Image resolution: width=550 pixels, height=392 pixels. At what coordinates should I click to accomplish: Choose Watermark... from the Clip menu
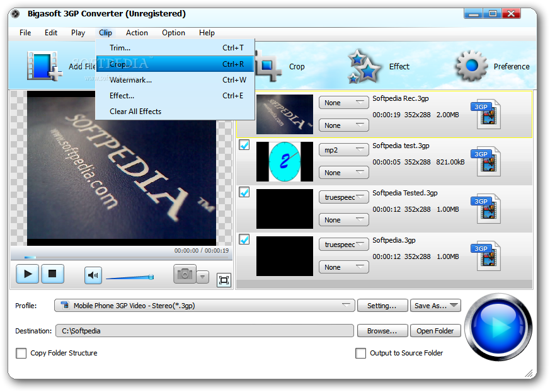pos(175,80)
